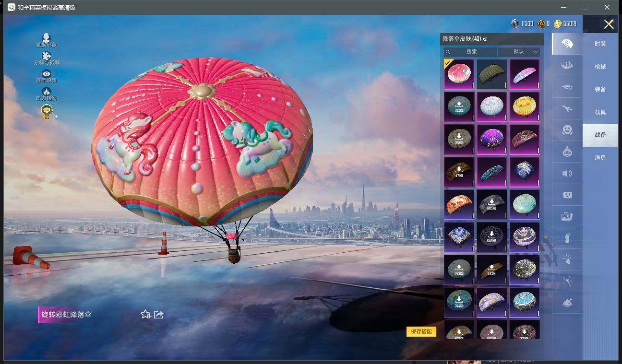Open 热力档案 flame icon

47,94
